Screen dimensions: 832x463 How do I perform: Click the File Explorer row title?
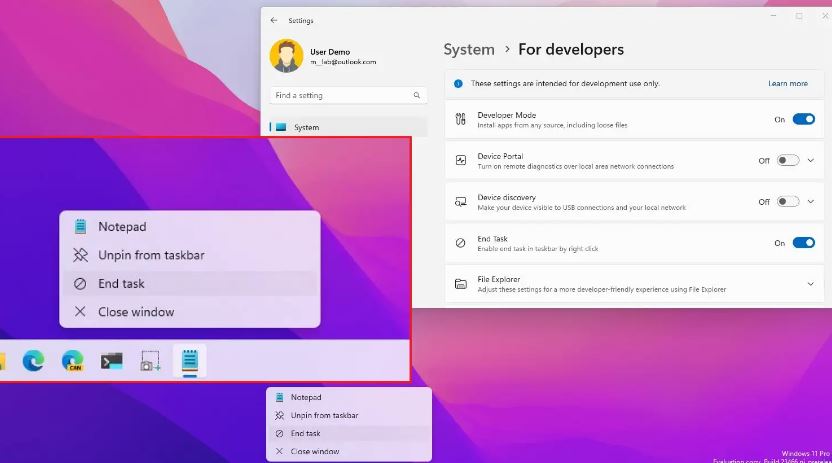tap(499, 279)
